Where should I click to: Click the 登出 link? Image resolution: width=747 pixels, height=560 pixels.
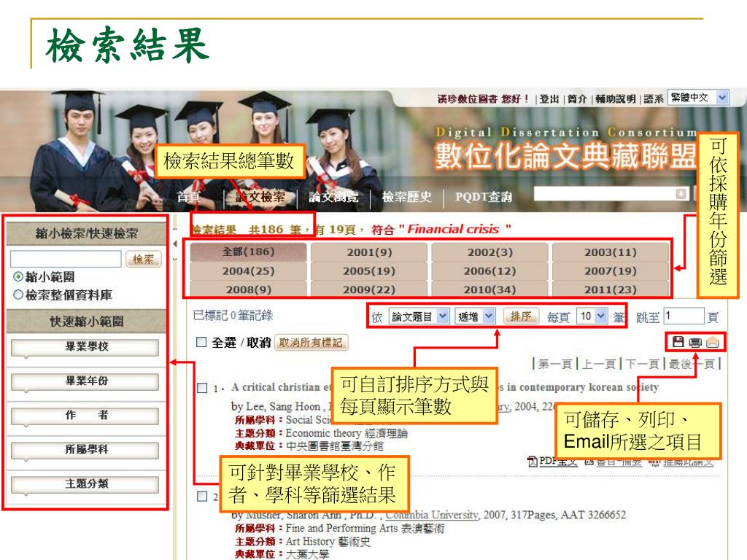[x=549, y=98]
